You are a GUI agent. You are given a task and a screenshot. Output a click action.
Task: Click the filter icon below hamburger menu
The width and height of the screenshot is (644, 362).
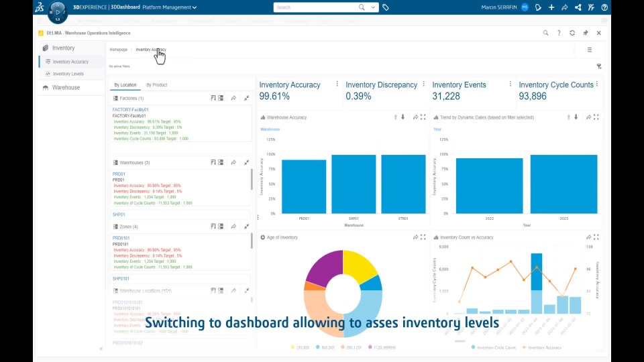[599, 66]
